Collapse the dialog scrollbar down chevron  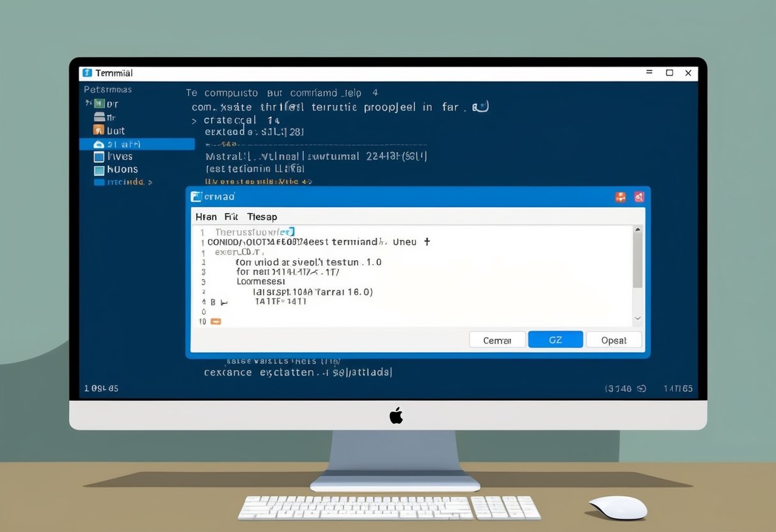tap(637, 317)
